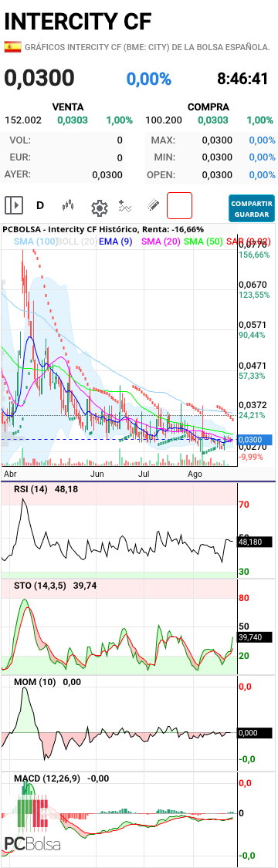Click the VOL: row label
The width and height of the screenshot is (278, 868).
click(x=21, y=140)
